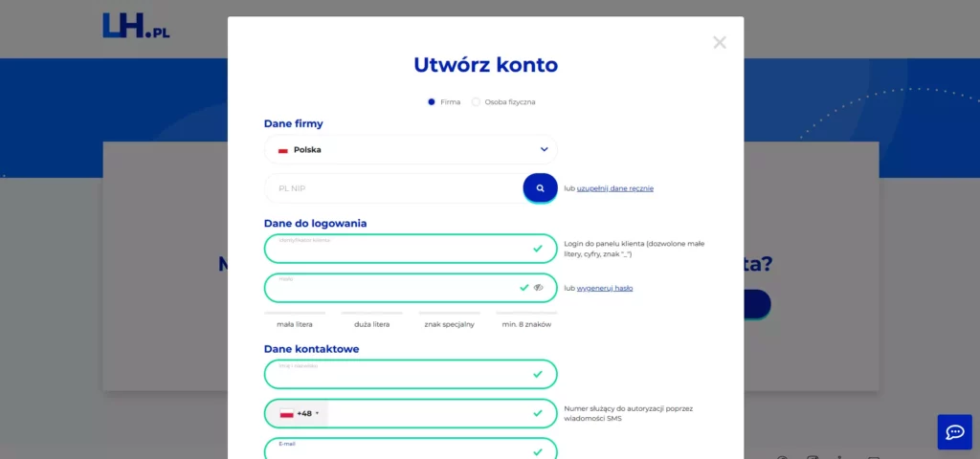
Task: Focus the Hasło password field
Action: tap(411, 288)
